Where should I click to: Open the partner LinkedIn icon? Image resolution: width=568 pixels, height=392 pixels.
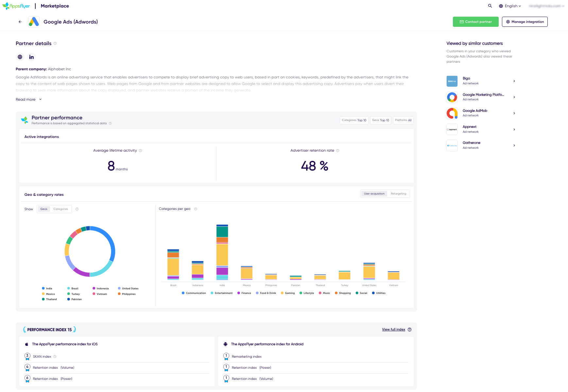31,57
